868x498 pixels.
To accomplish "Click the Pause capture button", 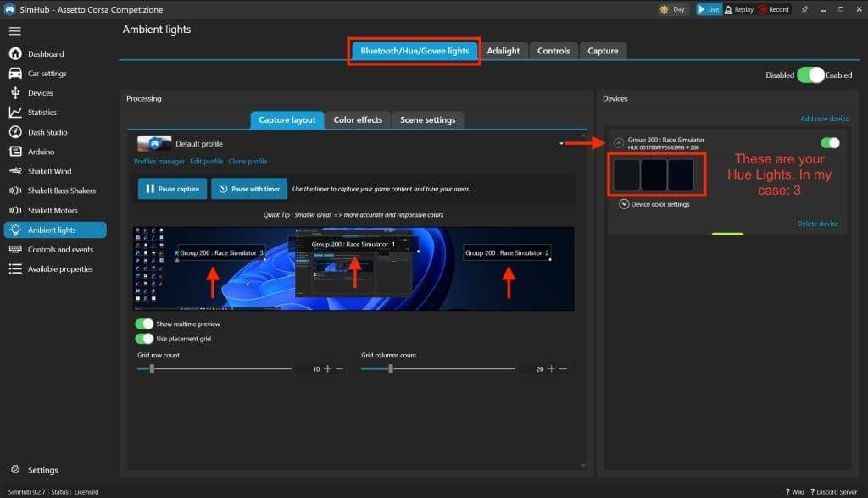I will 172,189.
